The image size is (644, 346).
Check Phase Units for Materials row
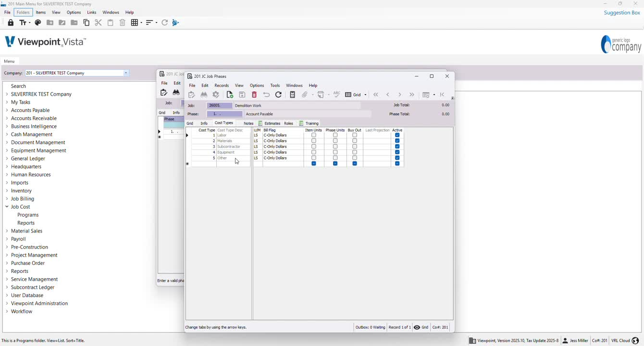[335, 141]
